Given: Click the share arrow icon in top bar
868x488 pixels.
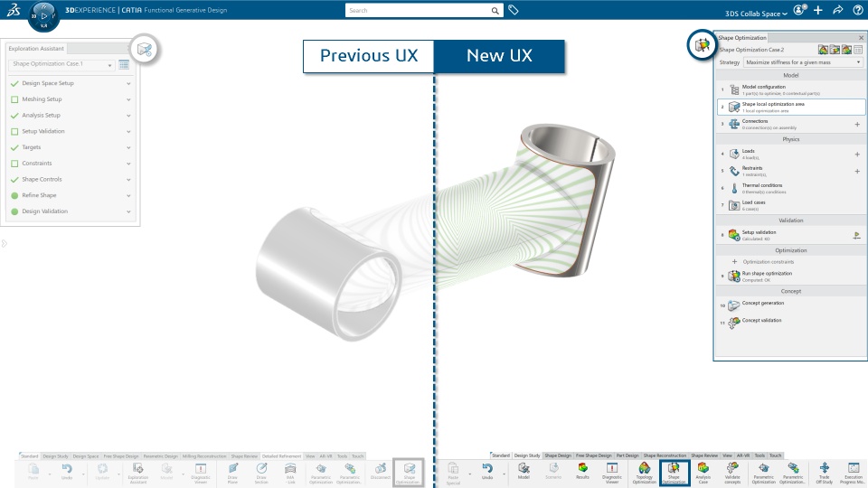Looking at the screenshot, I should click(838, 10).
